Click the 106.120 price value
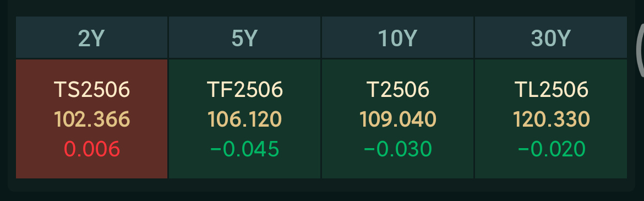 pos(244,119)
